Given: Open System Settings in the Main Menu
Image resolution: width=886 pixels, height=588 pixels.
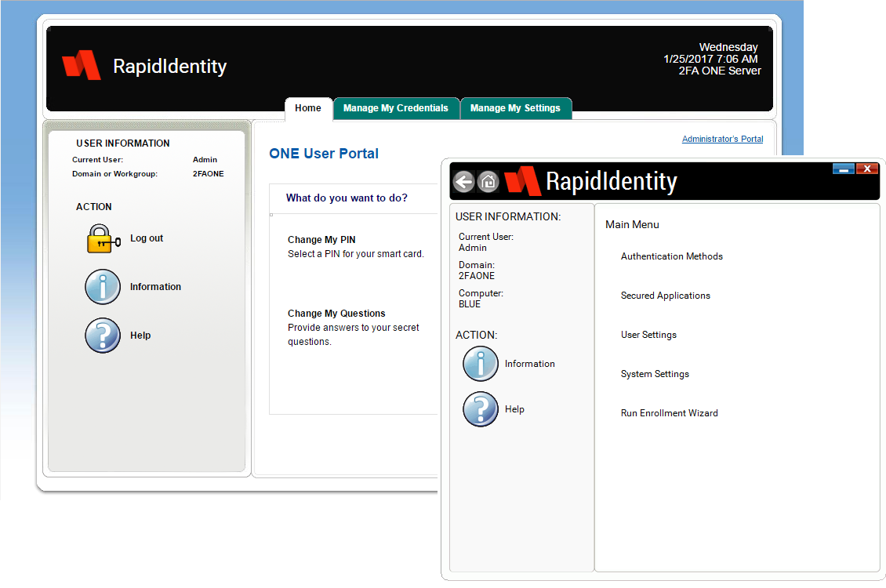Looking at the screenshot, I should click(655, 374).
